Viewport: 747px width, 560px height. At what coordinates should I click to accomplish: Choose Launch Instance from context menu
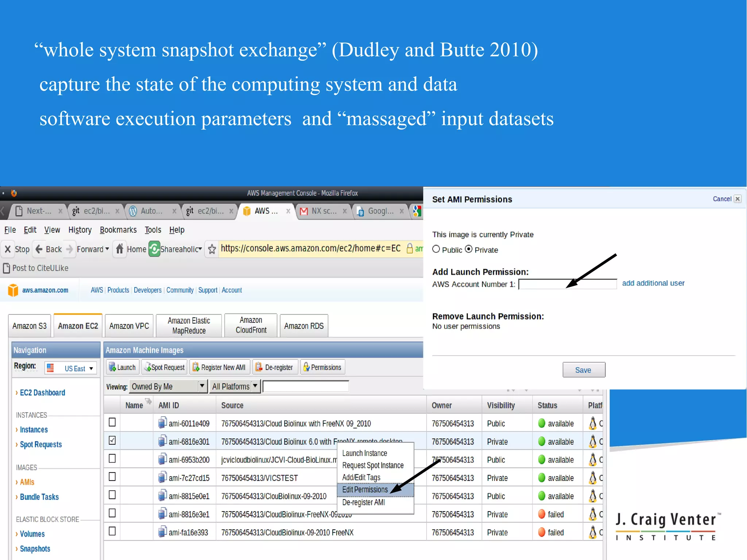click(365, 453)
